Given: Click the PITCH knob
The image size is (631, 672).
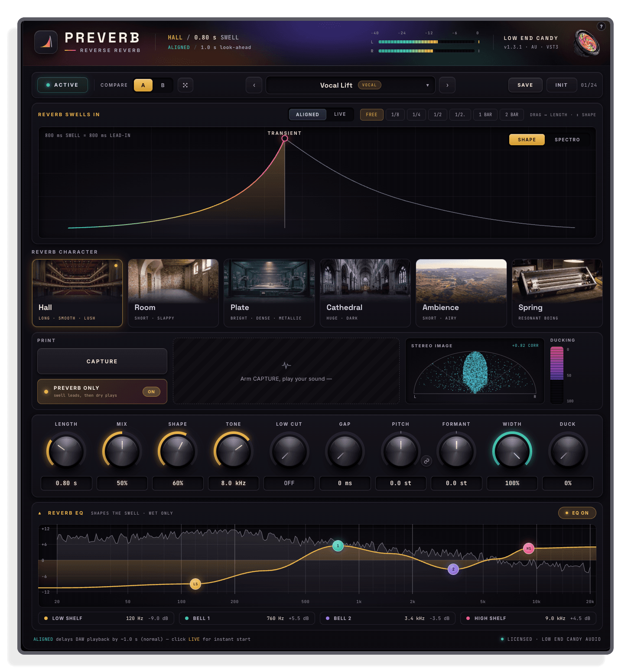Looking at the screenshot, I should (x=401, y=451).
